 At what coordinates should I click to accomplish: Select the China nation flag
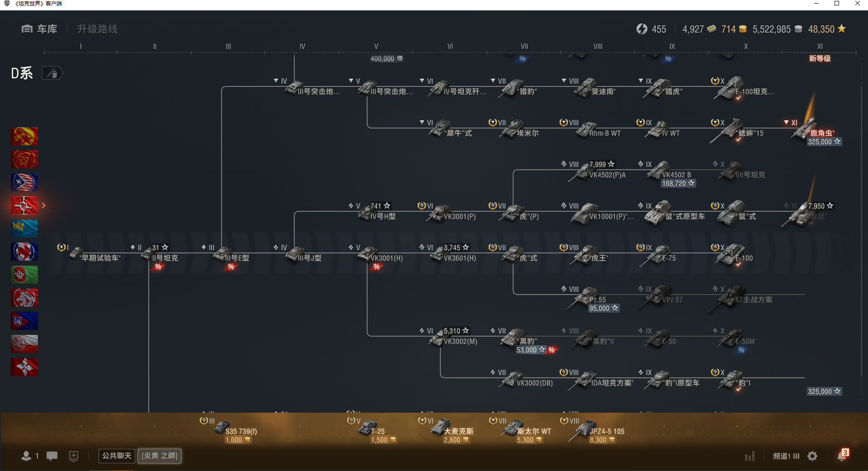point(24,136)
